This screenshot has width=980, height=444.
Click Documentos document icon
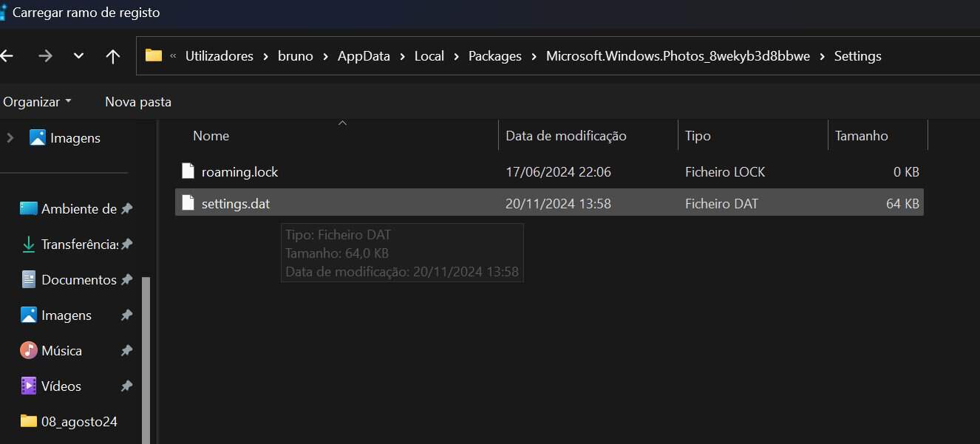(29, 279)
